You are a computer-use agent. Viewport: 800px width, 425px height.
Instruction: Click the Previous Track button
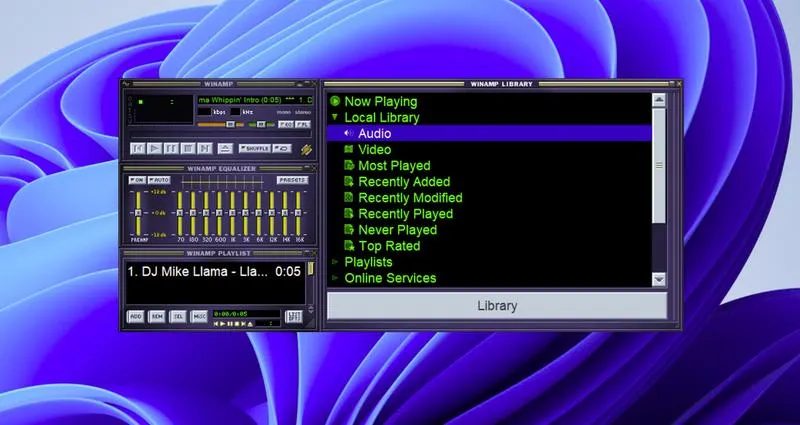[x=138, y=148]
